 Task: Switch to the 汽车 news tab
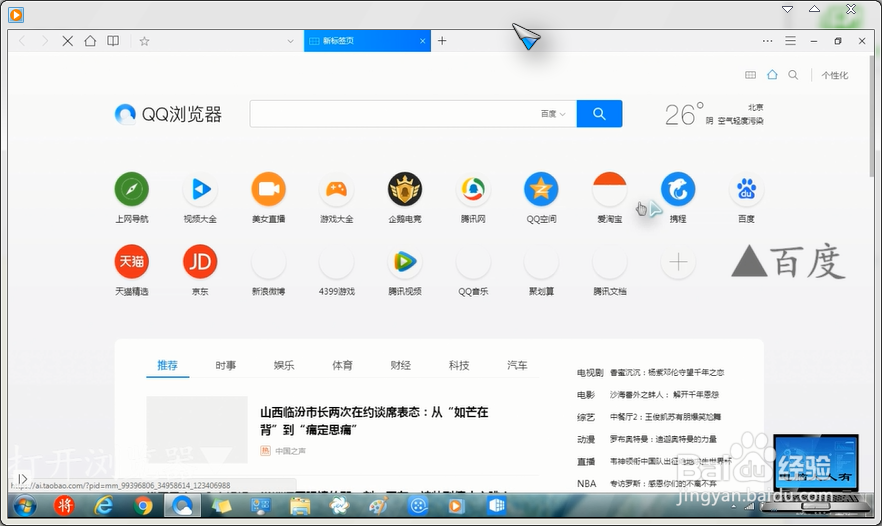(517, 365)
